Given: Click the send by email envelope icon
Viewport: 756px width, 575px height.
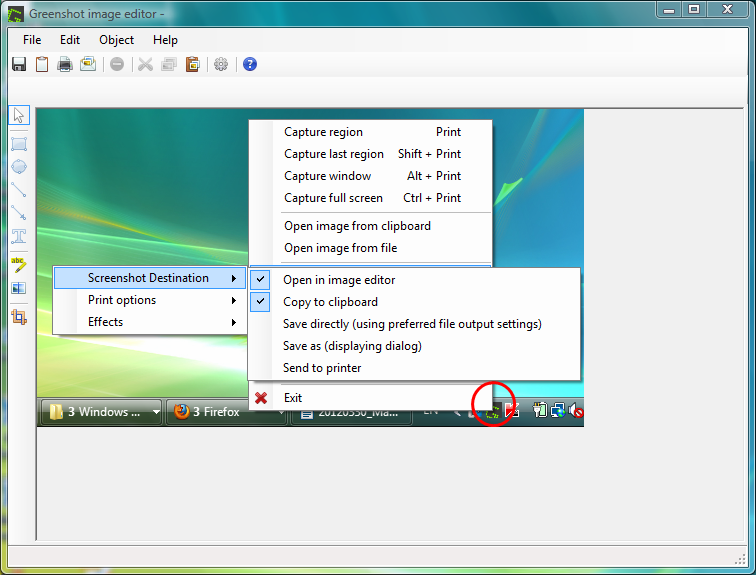Looking at the screenshot, I should (88, 64).
